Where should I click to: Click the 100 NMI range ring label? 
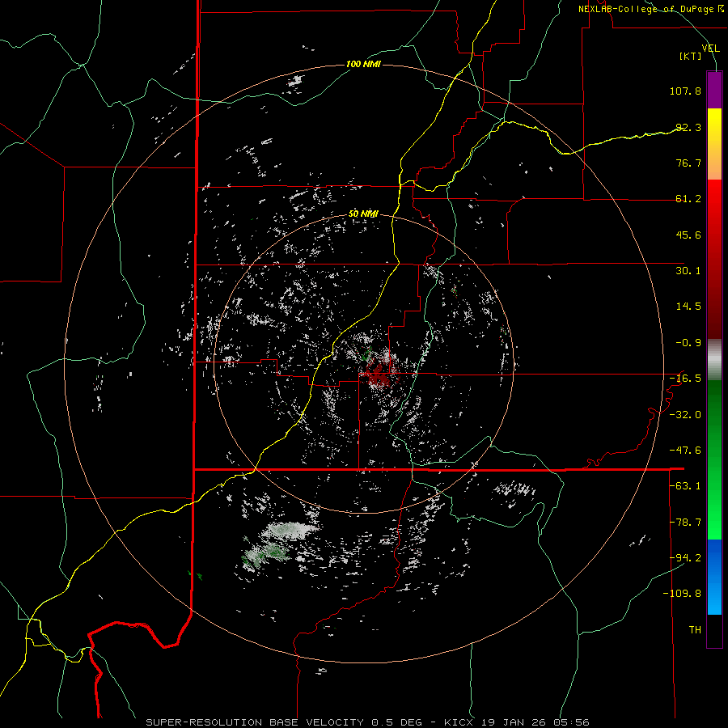click(x=363, y=64)
